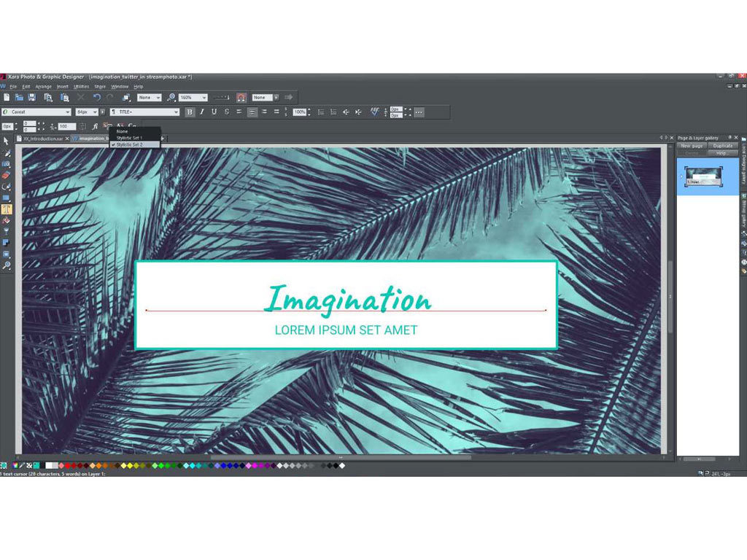Select the Zoom magnifier tool
The width and height of the screenshot is (747, 560).
pyautogui.click(x=6, y=265)
